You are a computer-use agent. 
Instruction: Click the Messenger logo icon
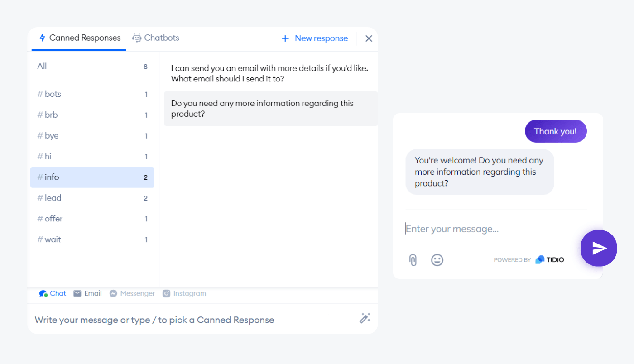coord(113,293)
